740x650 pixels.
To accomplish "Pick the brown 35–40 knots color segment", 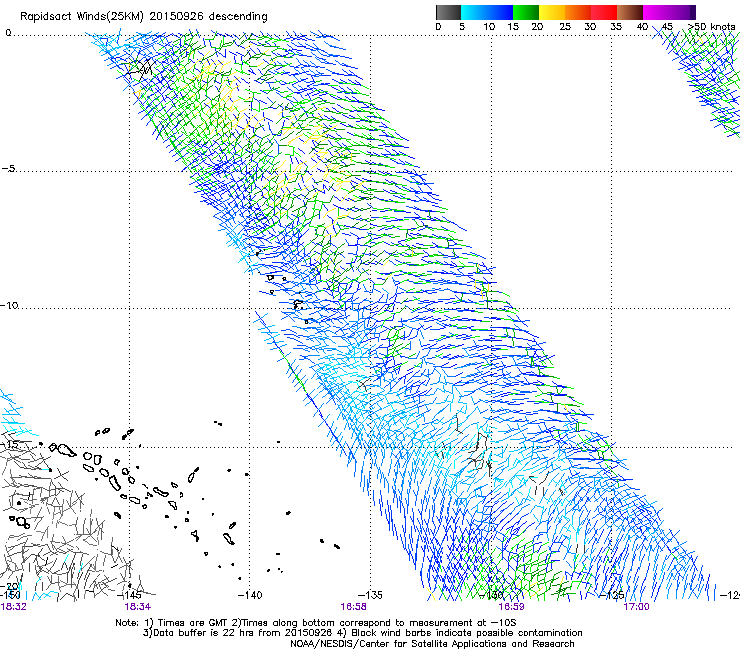I will (x=630, y=12).
